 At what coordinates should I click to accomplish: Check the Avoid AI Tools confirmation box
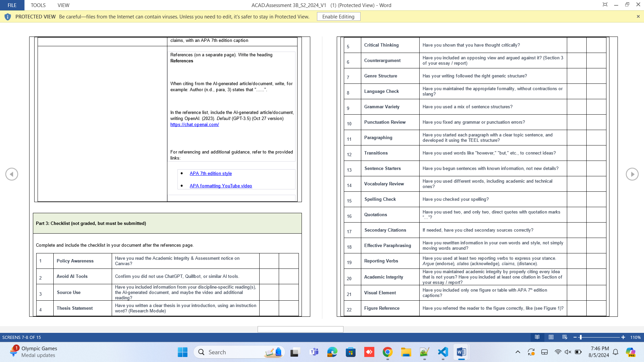tap(268, 277)
